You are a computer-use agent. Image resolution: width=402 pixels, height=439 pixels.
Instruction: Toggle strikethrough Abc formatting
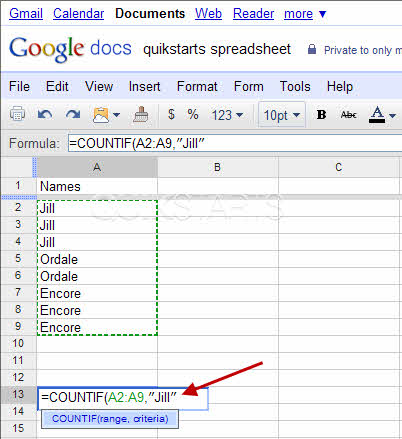click(349, 115)
